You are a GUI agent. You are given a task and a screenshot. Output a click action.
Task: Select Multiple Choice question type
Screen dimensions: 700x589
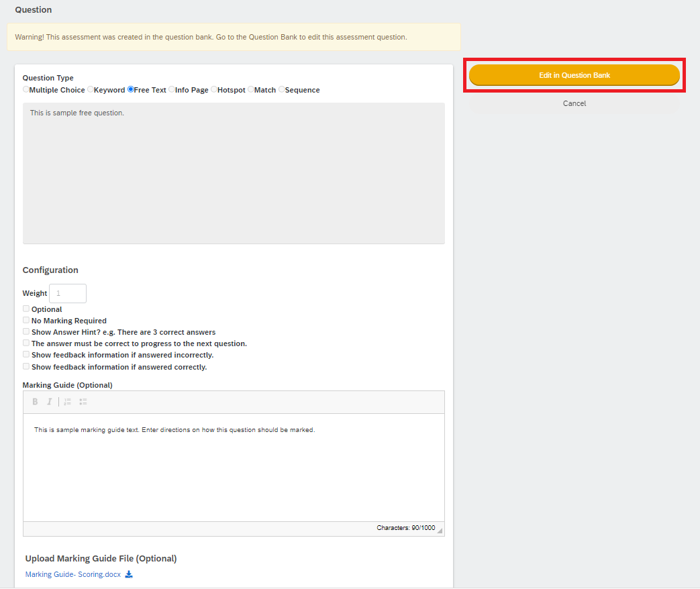click(x=26, y=89)
